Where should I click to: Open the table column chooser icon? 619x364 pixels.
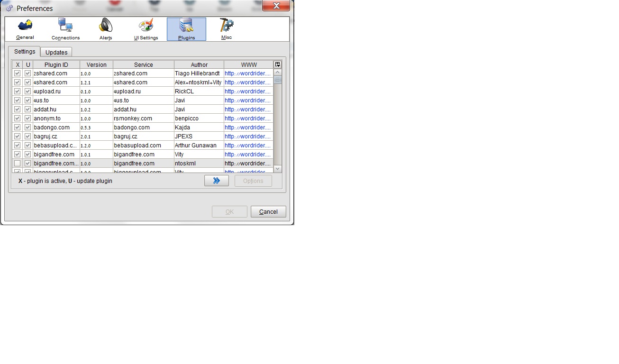277,64
